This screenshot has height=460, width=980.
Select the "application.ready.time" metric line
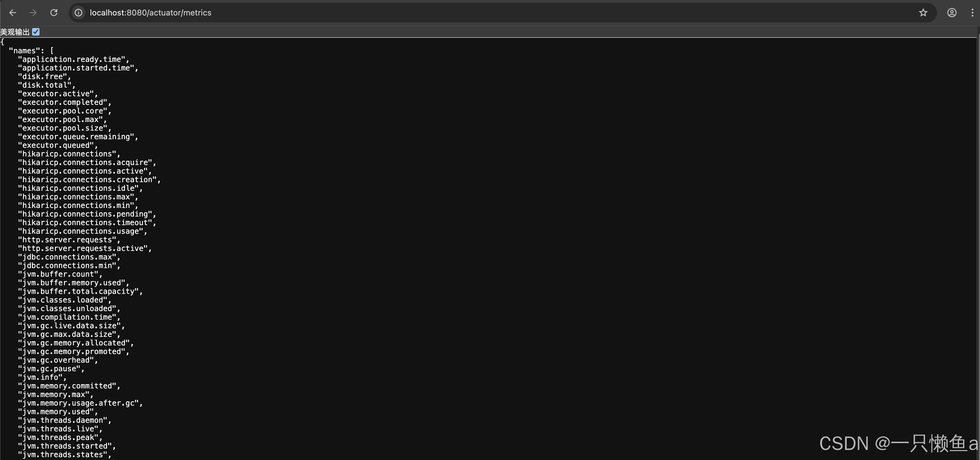point(73,59)
